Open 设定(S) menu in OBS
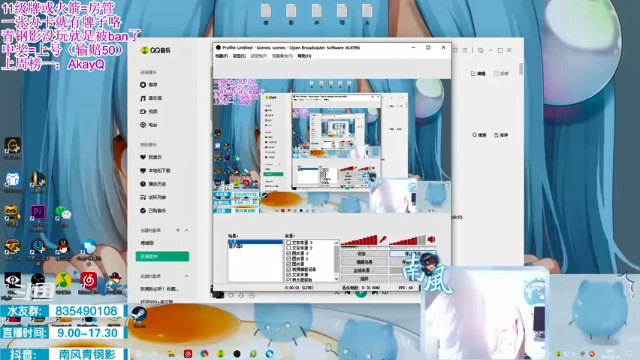This screenshot has width=640, height=360. coord(239,56)
